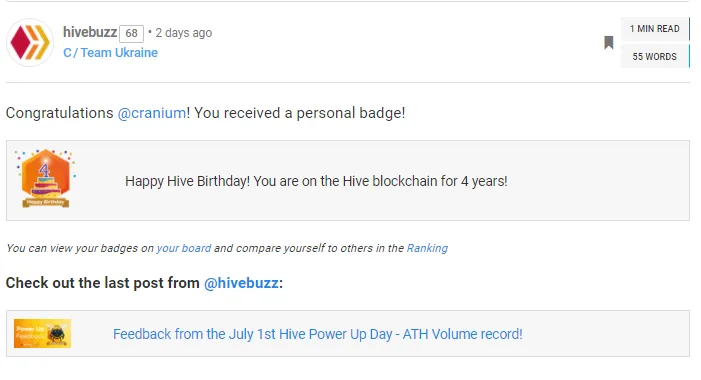Viewport: 701px width, 380px height.
Task: Click the 4-year Hive birthday badge image
Action: 46,178
